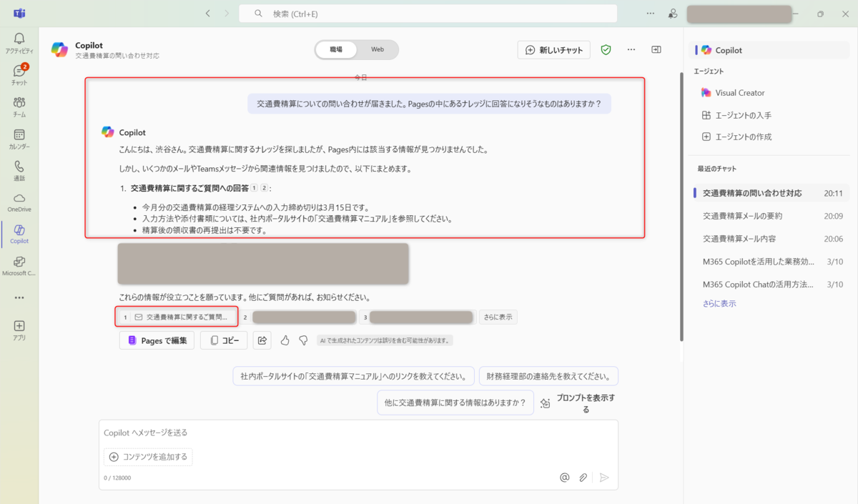Screen dimensions: 858x504
Task: Go to Teams (チーム) in sidebar
Action: click(19, 107)
